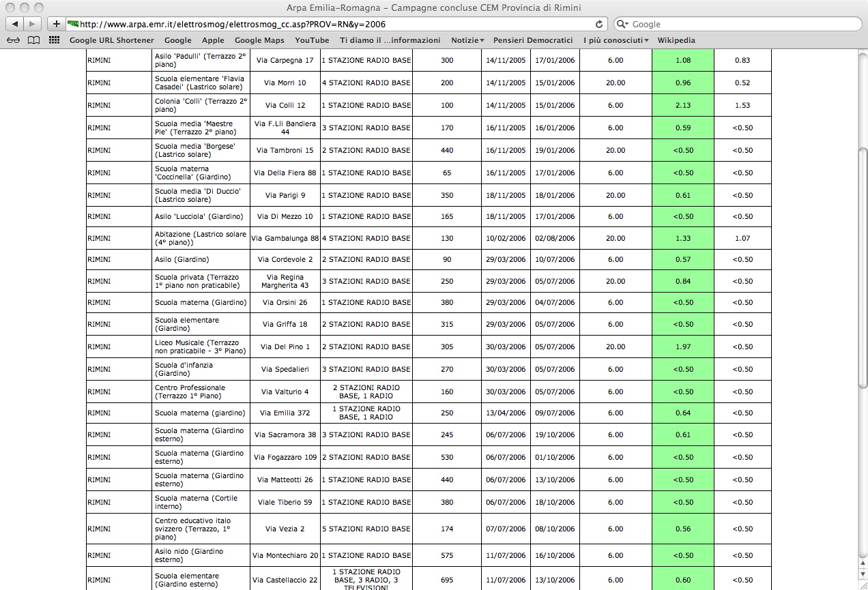Viewport: 868px width, 590px height.
Task: Reload the page using the refresh icon
Action: (599, 24)
